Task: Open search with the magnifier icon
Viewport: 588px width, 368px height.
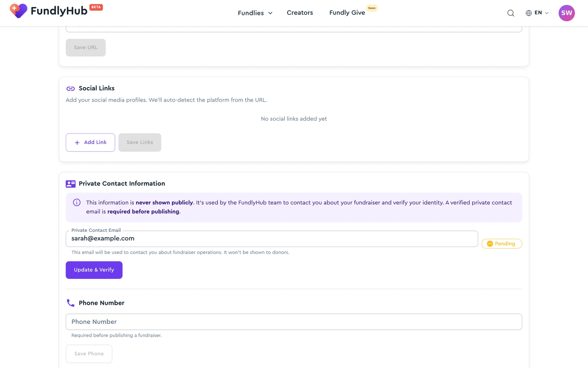Action: [511, 13]
